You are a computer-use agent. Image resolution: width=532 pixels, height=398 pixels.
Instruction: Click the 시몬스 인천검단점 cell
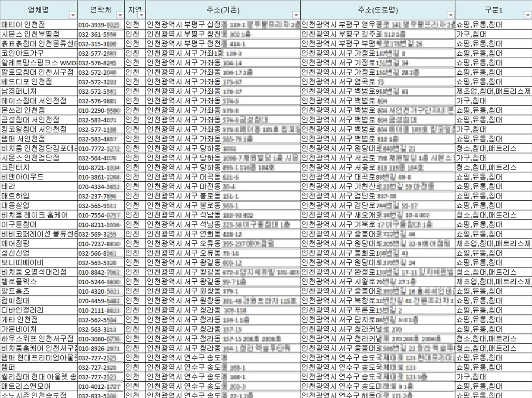click(39, 158)
